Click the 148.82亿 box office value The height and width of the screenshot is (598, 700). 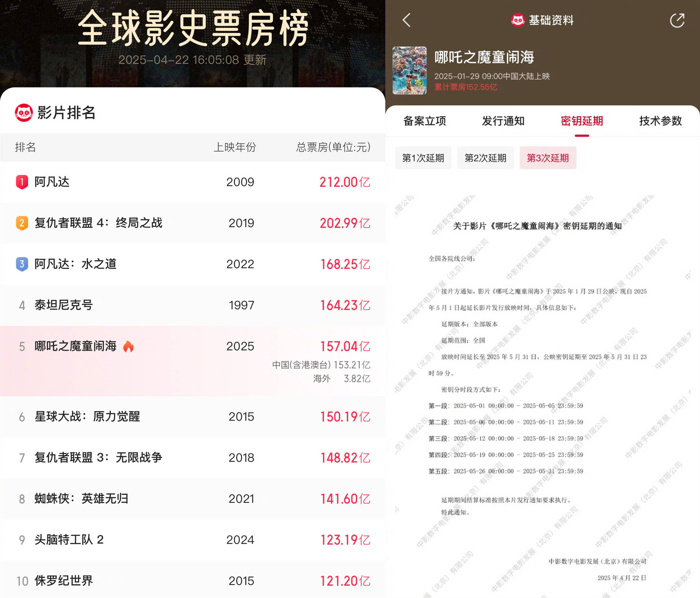click(345, 458)
